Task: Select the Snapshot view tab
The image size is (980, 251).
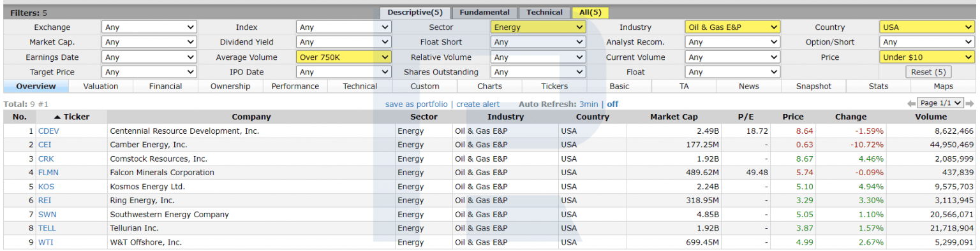Action: click(x=814, y=86)
